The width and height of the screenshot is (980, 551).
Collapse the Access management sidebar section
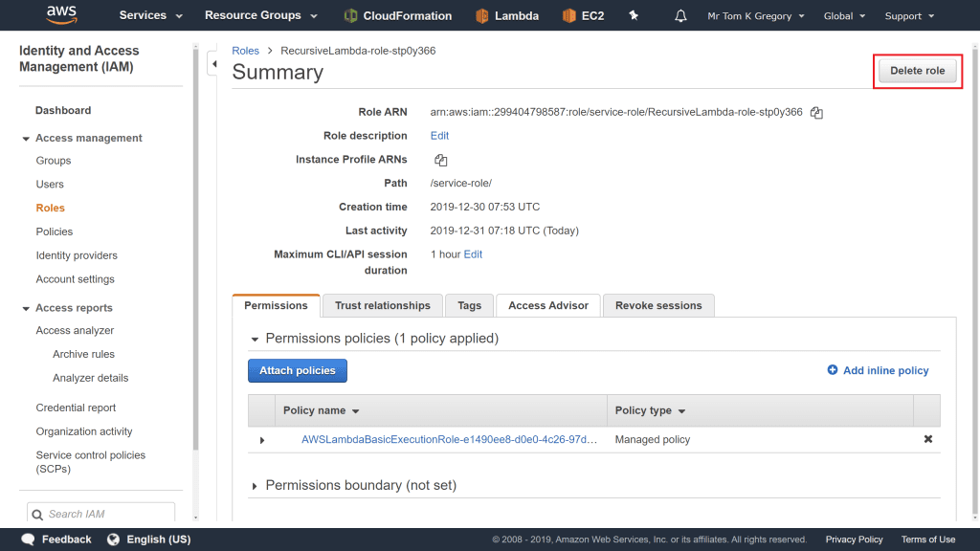(x=26, y=139)
